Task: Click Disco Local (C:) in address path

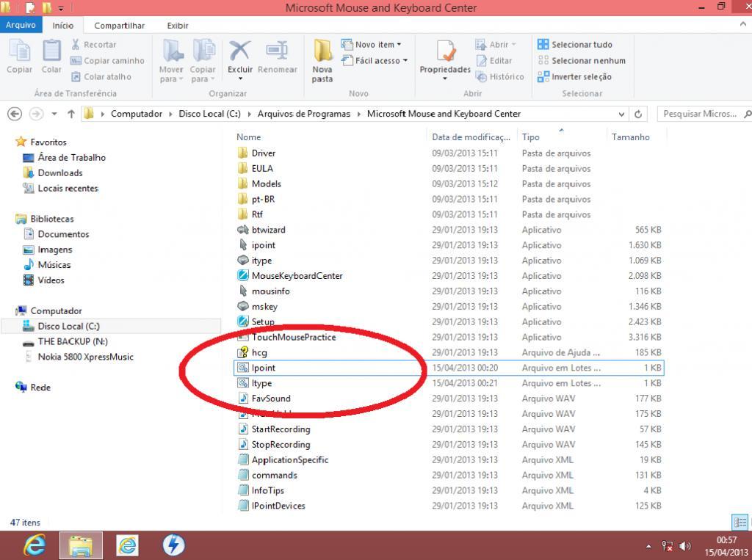Action: point(209,114)
